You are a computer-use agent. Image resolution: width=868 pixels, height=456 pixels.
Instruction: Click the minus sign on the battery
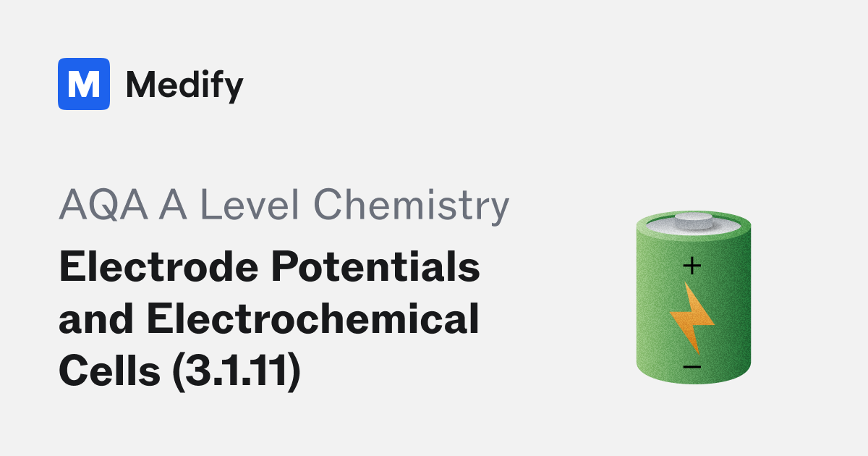pos(692,368)
